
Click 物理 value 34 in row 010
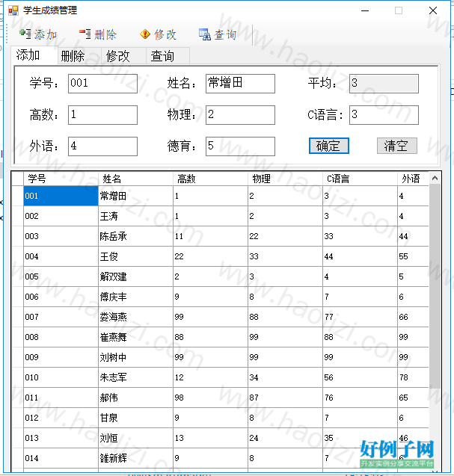285,377
